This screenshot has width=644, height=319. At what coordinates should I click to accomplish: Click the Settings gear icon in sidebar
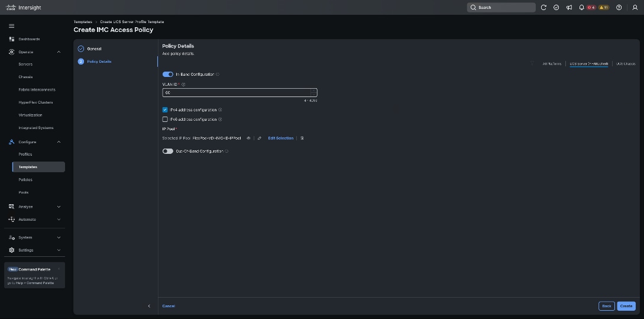pyautogui.click(x=11, y=250)
